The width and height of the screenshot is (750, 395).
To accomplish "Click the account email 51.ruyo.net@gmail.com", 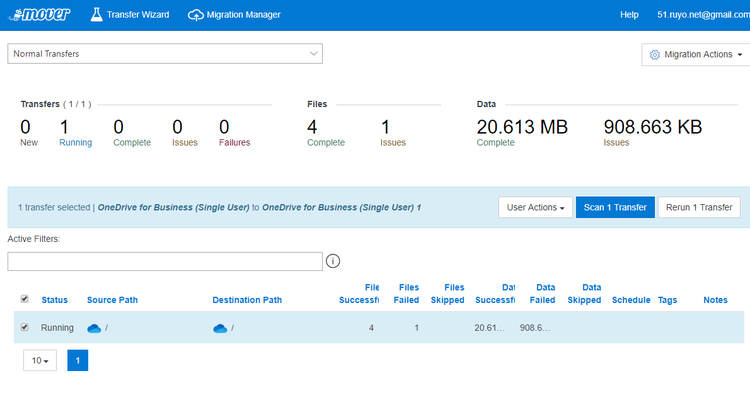I will point(703,15).
